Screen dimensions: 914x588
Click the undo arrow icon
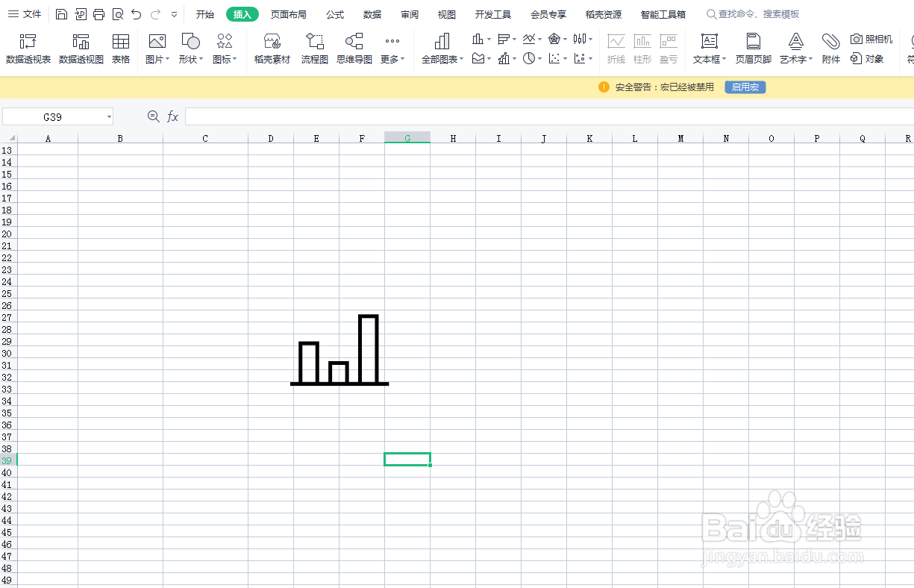pyautogui.click(x=136, y=14)
